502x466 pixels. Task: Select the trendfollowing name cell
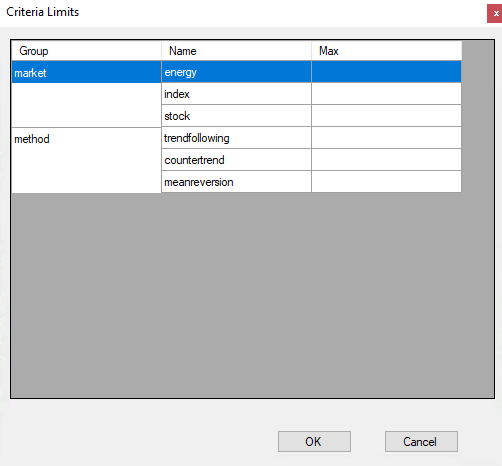click(237, 138)
